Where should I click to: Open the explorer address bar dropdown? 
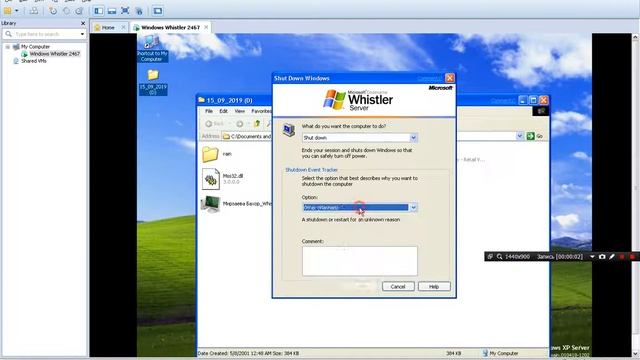[519, 136]
